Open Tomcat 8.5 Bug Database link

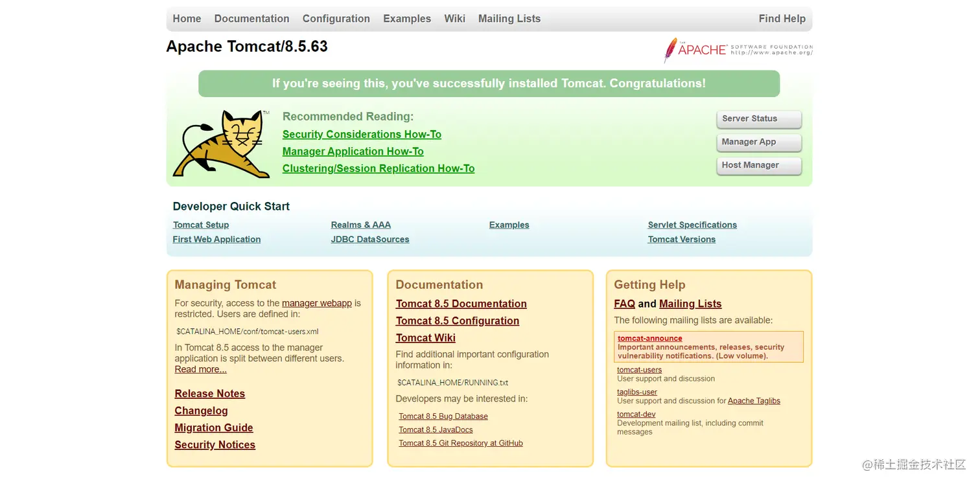[x=443, y=416]
